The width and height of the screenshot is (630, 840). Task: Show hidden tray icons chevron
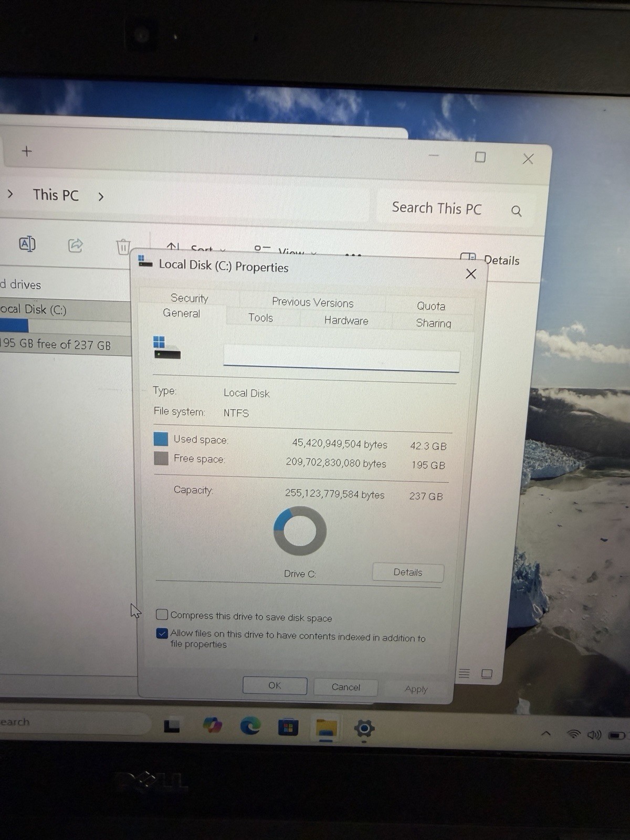click(546, 733)
